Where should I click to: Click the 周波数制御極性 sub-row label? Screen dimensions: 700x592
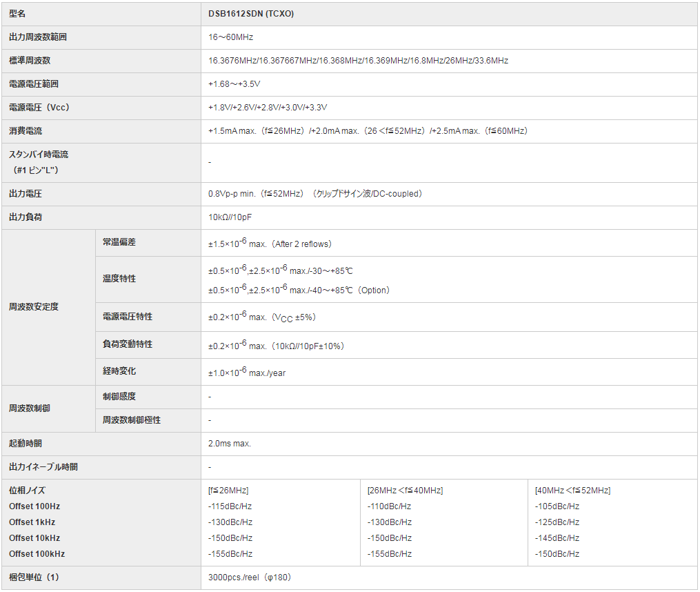(132, 420)
